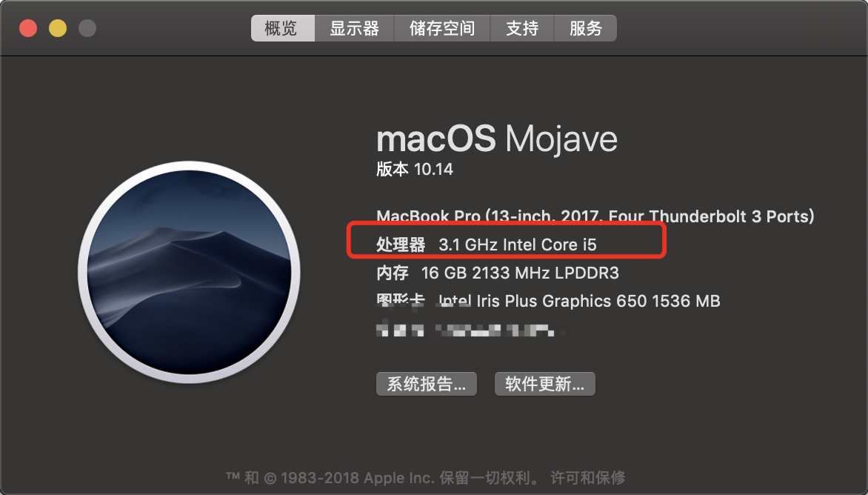Open 系统报告... button
Image resolution: width=868 pixels, height=495 pixels.
pos(427,384)
